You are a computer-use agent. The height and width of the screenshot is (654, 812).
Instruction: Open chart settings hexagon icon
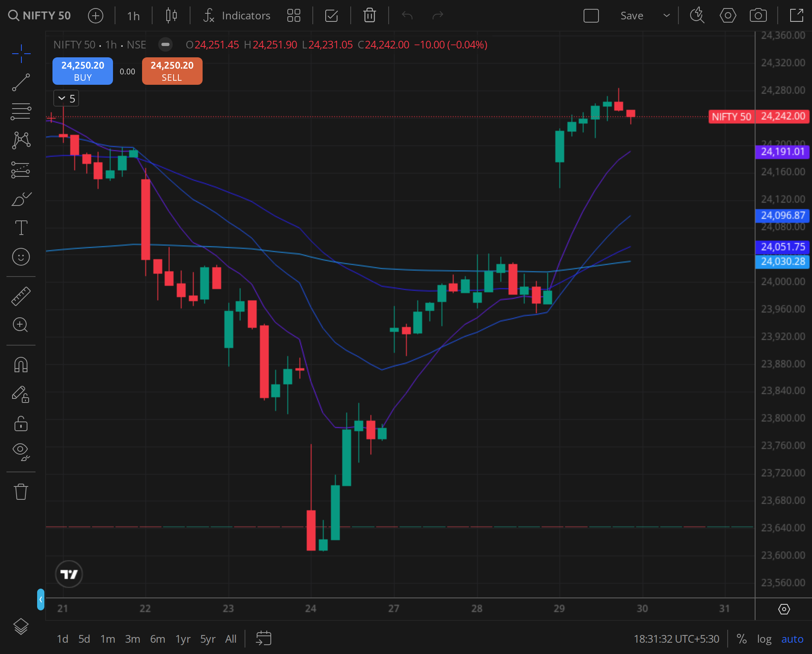[x=728, y=16]
